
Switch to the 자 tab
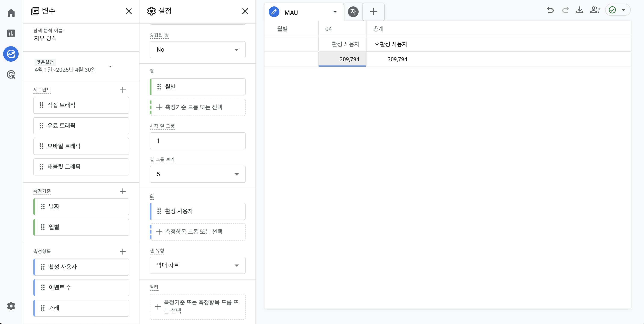pos(353,12)
